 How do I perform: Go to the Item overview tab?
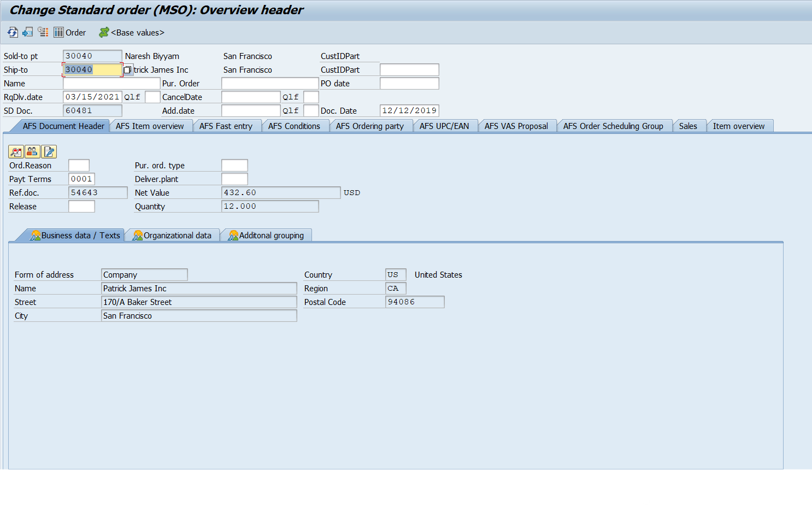pyautogui.click(x=738, y=126)
